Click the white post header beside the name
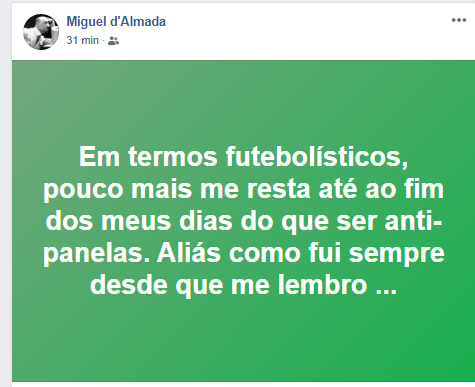Screen dimensions: 475x387 pyautogui.click(x=300, y=32)
